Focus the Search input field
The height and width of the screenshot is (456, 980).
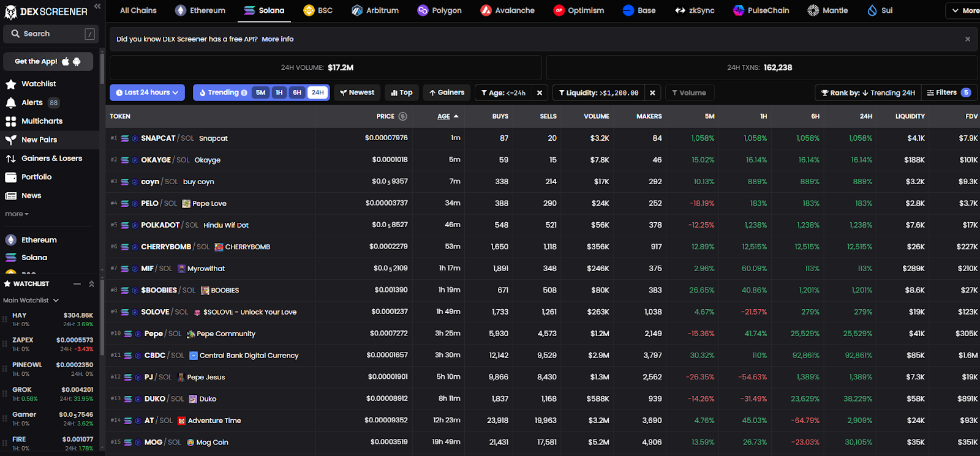click(50, 34)
